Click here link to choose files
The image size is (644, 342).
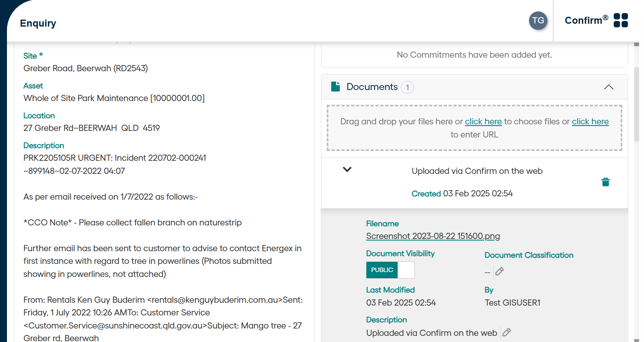[x=483, y=122]
